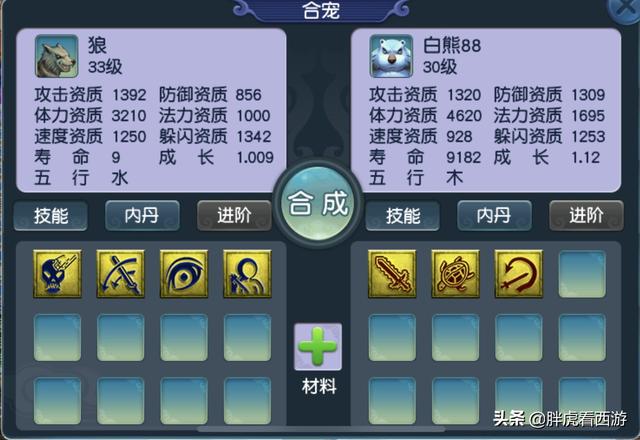The height and width of the screenshot is (440, 640).
Task: Close the 合宠 window
Action: [x=625, y=7]
